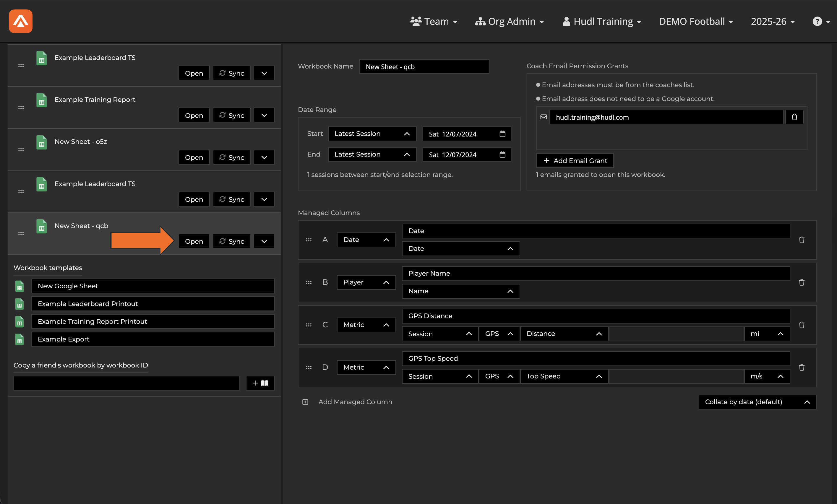This screenshot has height=504, width=837.
Task: Grab drag handle of column A
Action: [x=309, y=240]
